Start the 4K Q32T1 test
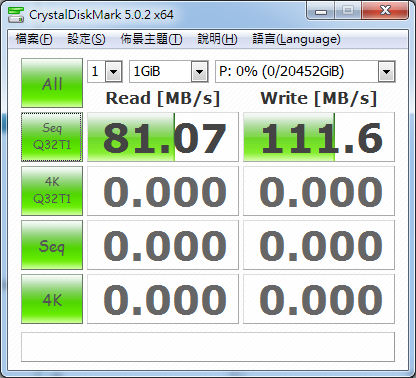The width and height of the screenshot is (416, 378). pyautogui.click(x=52, y=191)
